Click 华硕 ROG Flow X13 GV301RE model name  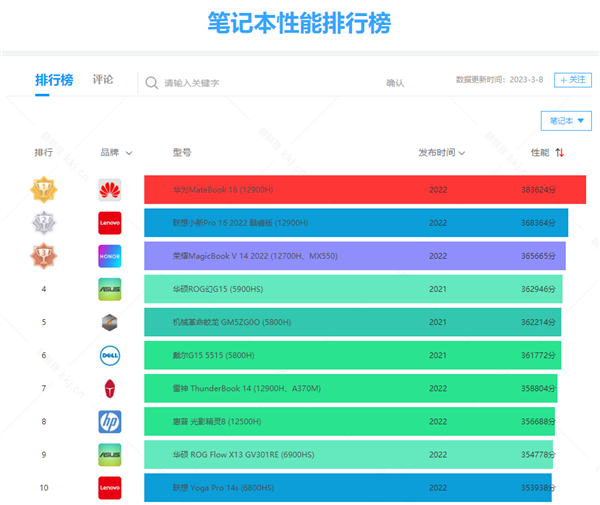click(x=244, y=454)
